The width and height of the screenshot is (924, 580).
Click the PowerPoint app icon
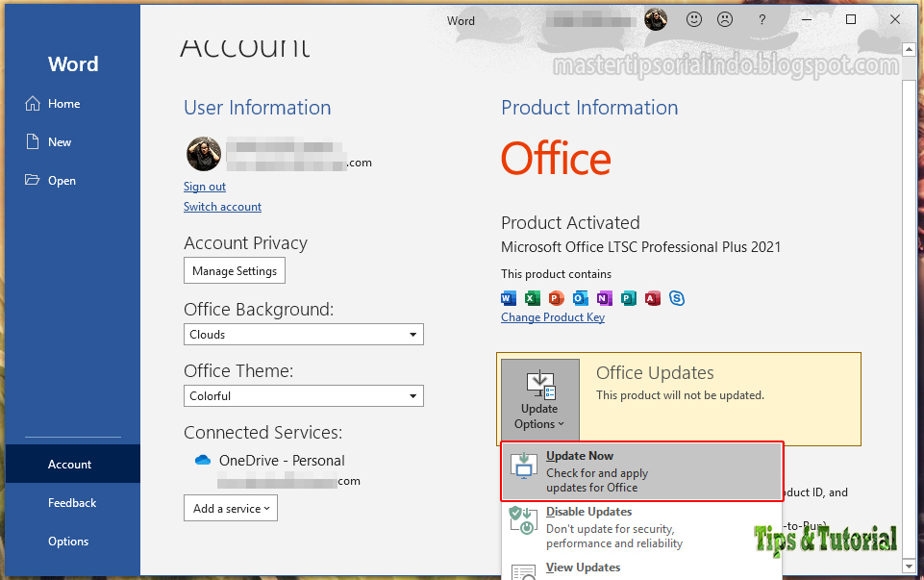tap(557, 298)
